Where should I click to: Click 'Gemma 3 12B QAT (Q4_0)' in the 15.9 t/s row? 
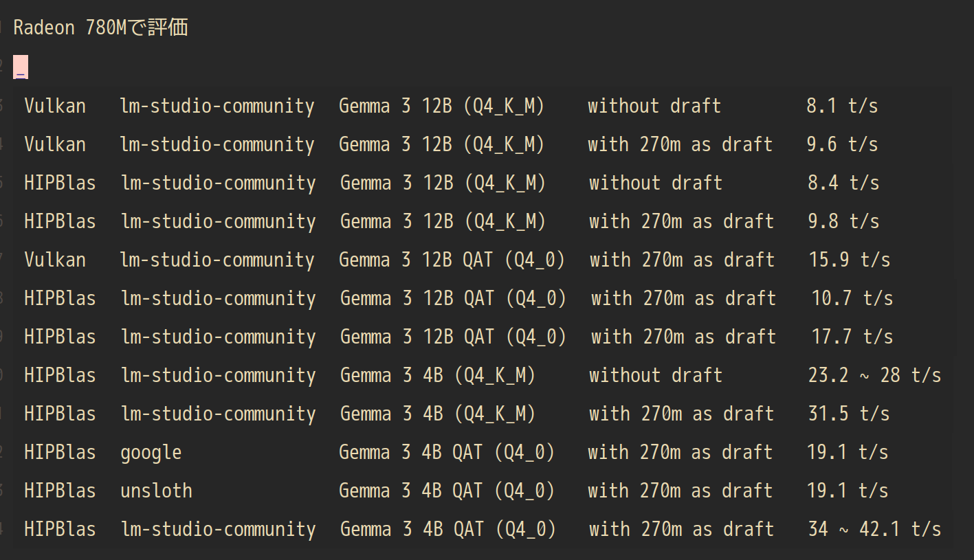pos(452,260)
